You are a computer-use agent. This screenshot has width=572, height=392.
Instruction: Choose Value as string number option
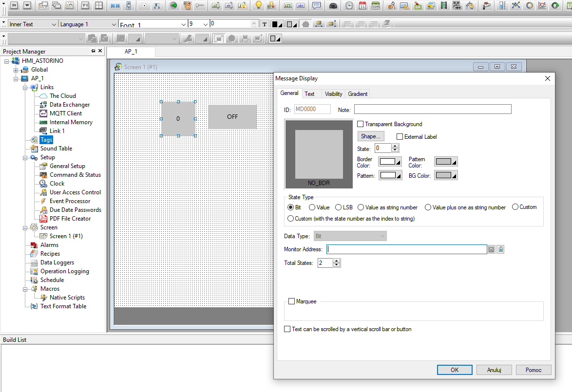point(361,207)
